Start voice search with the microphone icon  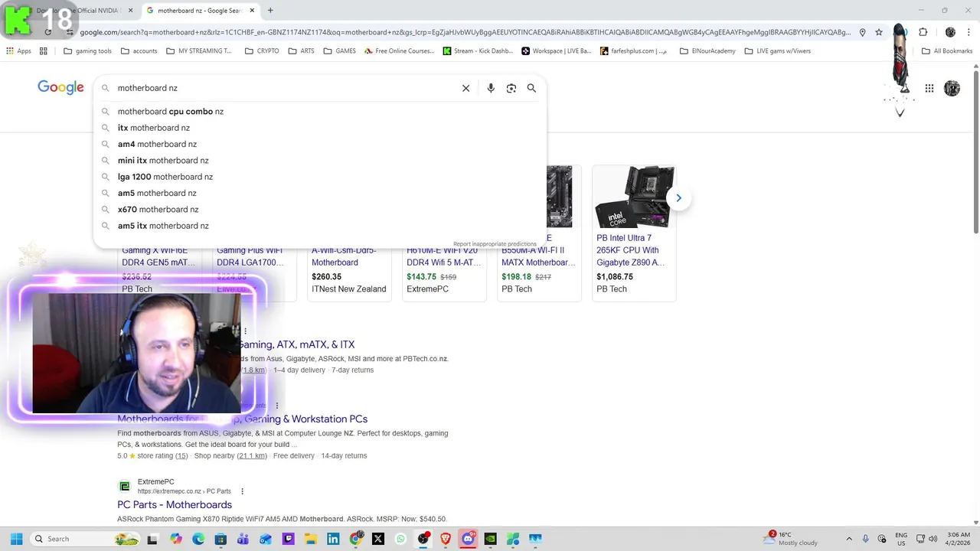[x=491, y=88]
